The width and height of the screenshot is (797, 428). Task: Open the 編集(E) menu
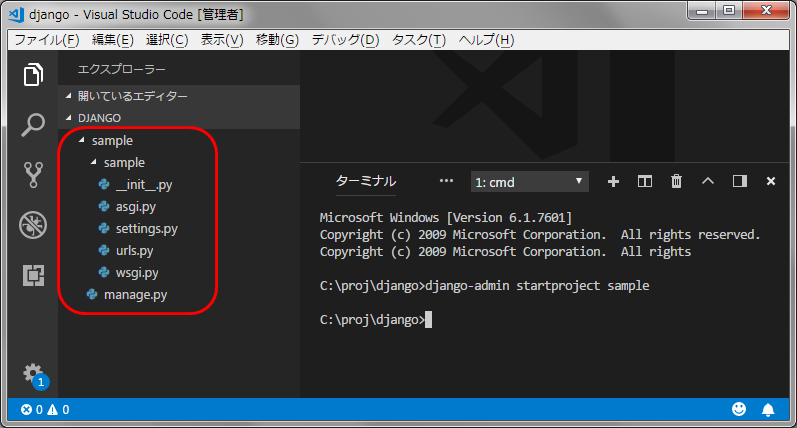coord(112,40)
